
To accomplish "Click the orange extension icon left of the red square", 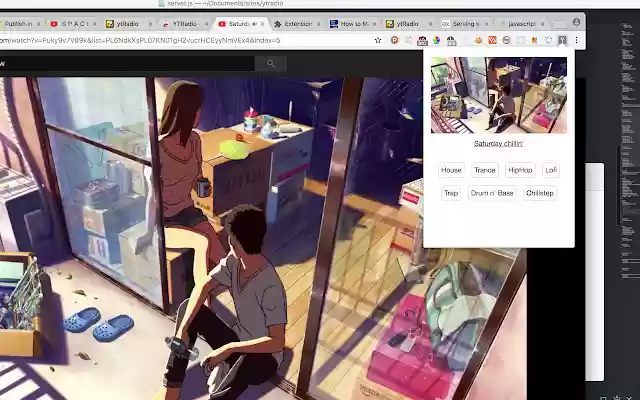I will click(x=478, y=40).
